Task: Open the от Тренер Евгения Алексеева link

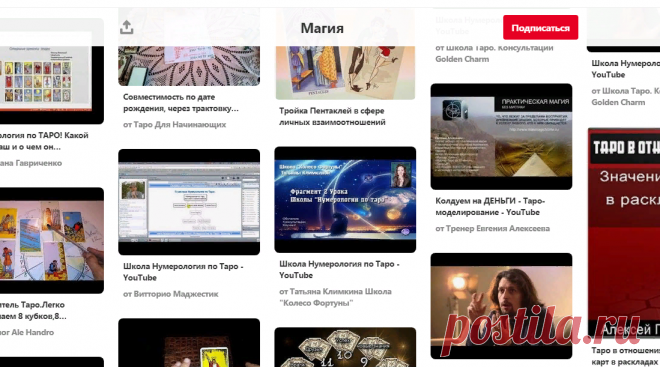Action: (x=492, y=229)
